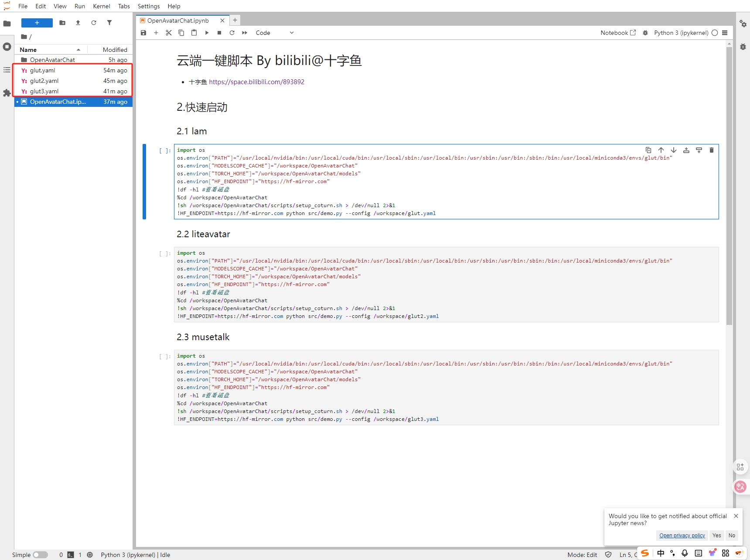The image size is (750, 560).
Task: Click inside the 2.3 musetalk code cell
Action: tap(446, 387)
